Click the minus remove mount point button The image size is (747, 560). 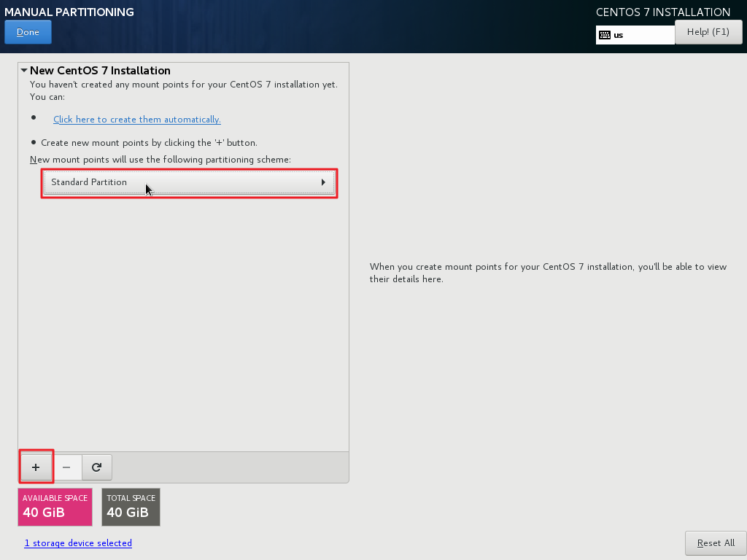(x=66, y=467)
